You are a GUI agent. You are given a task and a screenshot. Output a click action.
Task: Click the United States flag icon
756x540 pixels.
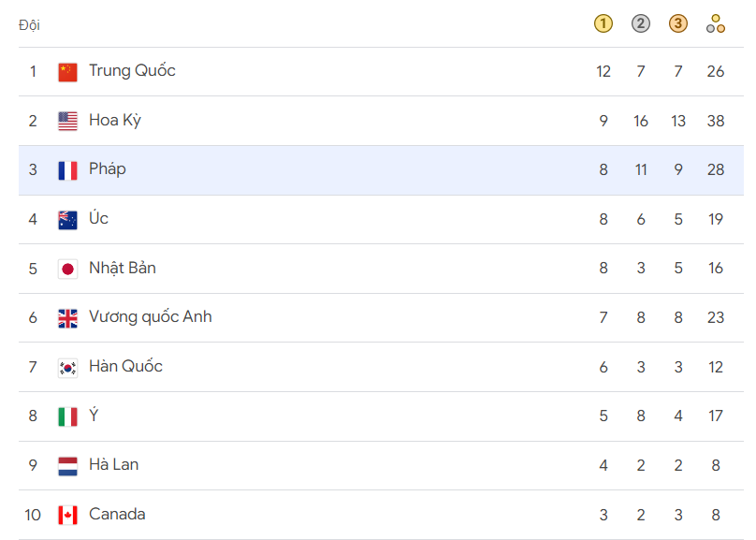tap(67, 122)
